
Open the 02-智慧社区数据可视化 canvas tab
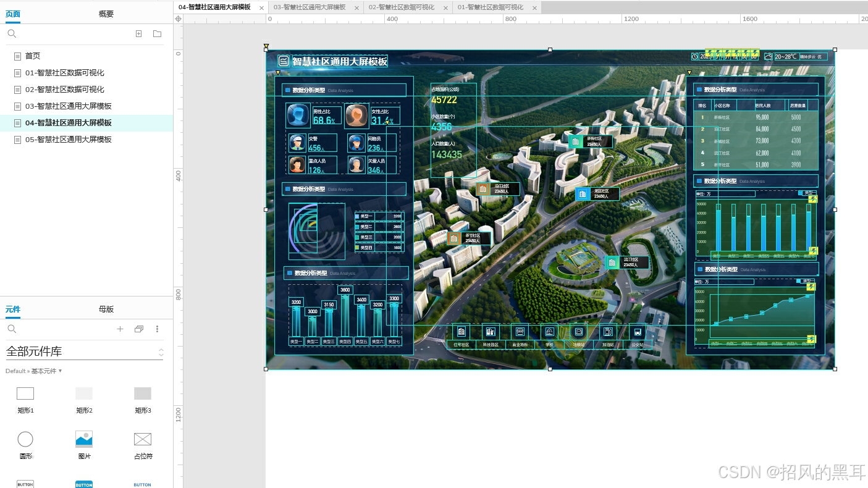(x=402, y=7)
